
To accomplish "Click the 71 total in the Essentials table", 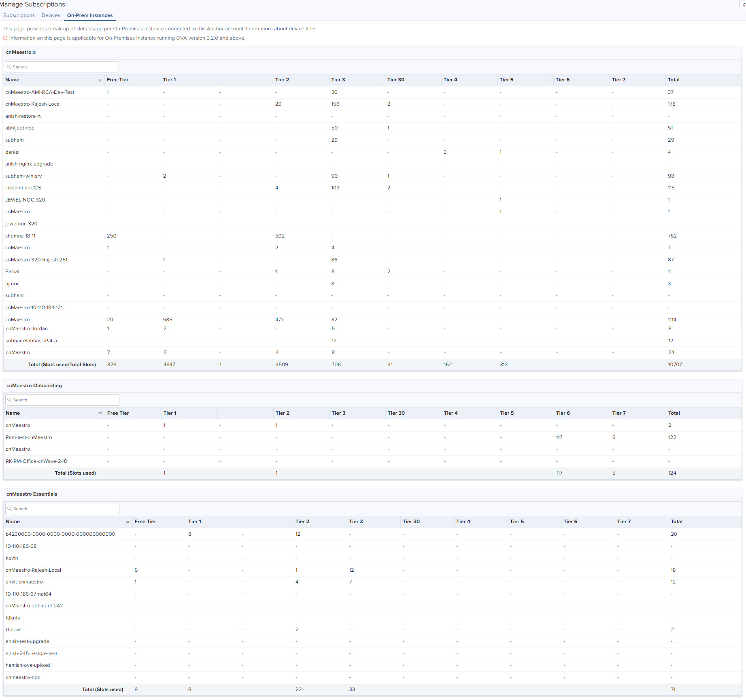I will point(673,689).
